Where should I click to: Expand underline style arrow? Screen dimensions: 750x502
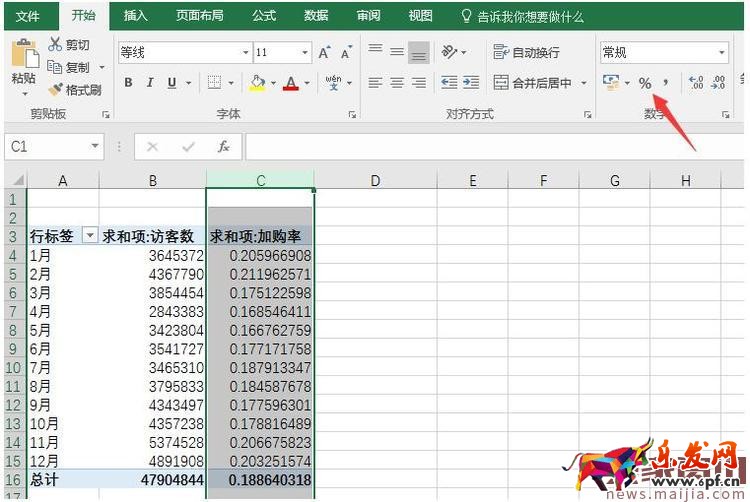pos(188,83)
